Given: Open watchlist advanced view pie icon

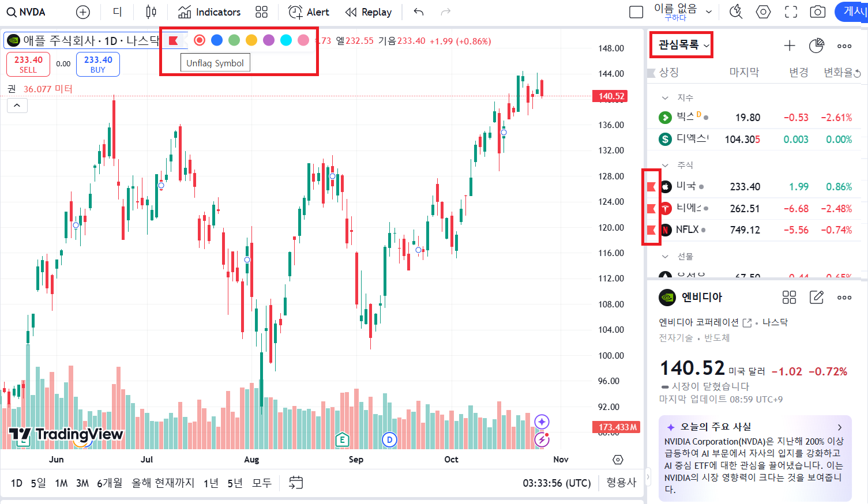Looking at the screenshot, I should [817, 46].
